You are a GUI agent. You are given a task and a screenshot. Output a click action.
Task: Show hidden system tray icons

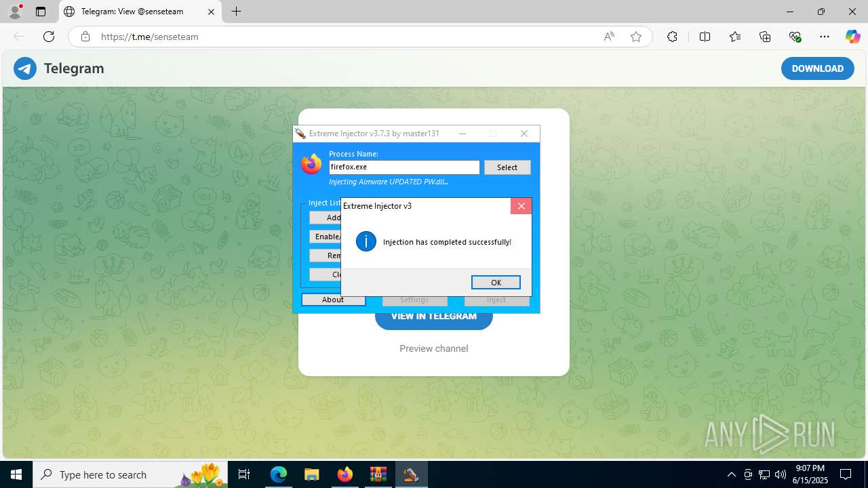pyautogui.click(x=731, y=474)
